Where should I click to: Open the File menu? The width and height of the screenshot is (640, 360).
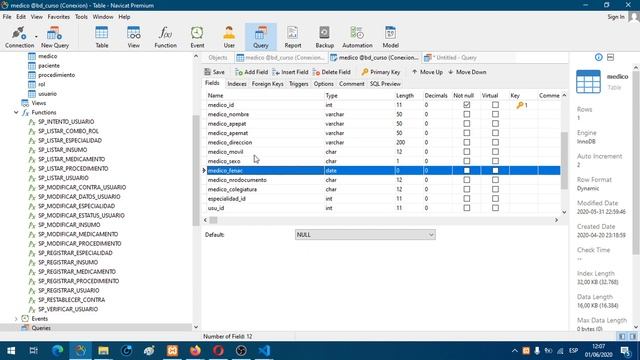point(7,17)
